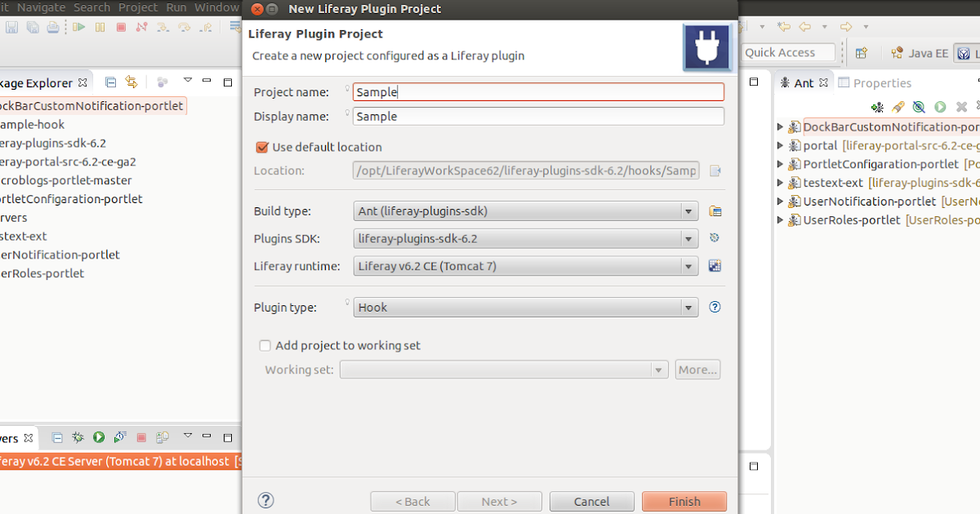Viewport: 980px width, 514px height.
Task: Click the Finish button
Action: [684, 501]
